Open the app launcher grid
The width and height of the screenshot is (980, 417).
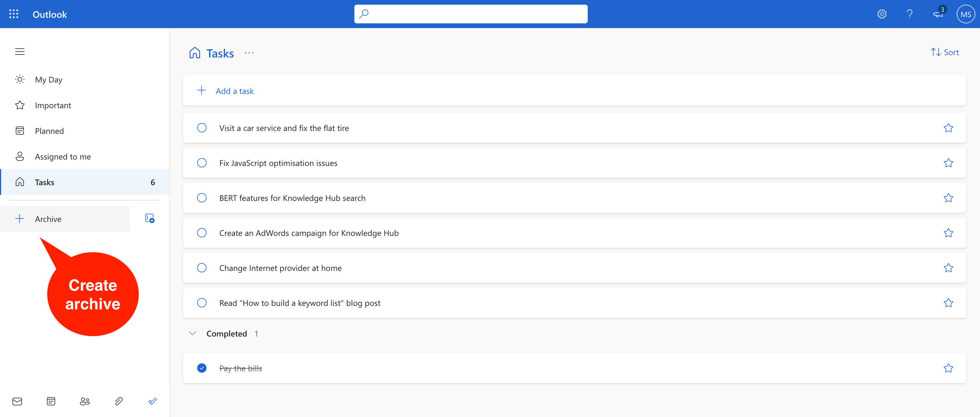pyautogui.click(x=14, y=14)
